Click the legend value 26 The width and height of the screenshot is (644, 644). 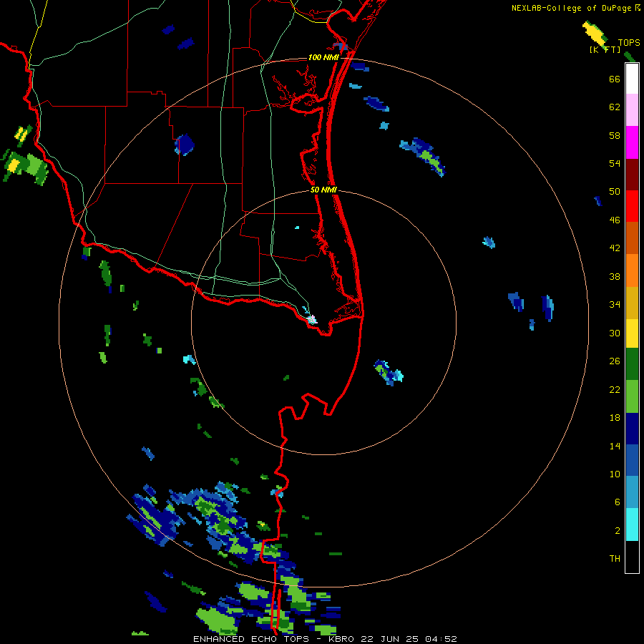(615, 361)
